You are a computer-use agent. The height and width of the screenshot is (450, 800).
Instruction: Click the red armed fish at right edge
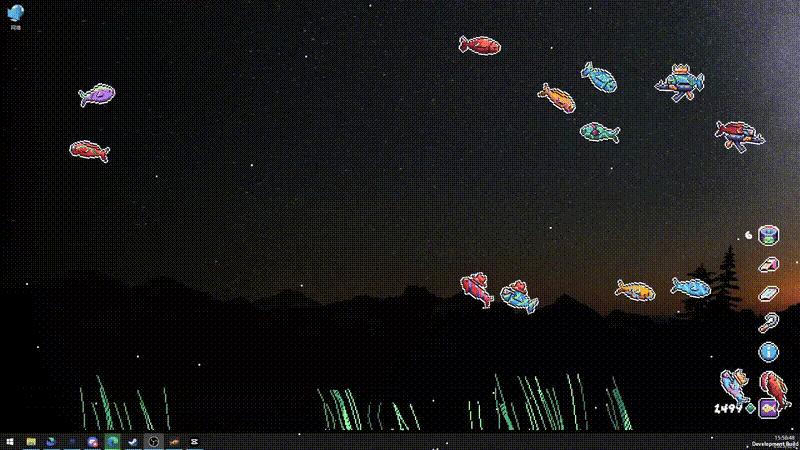(738, 133)
